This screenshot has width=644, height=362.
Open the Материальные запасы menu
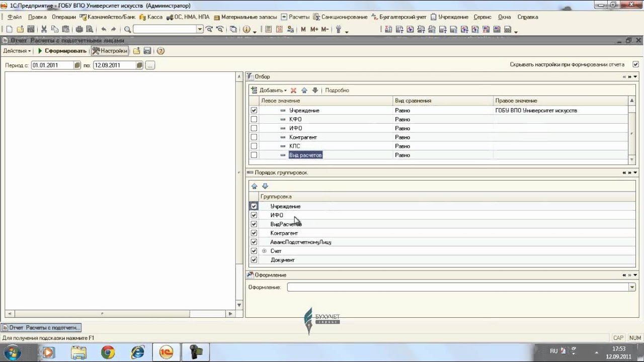pyautogui.click(x=246, y=17)
